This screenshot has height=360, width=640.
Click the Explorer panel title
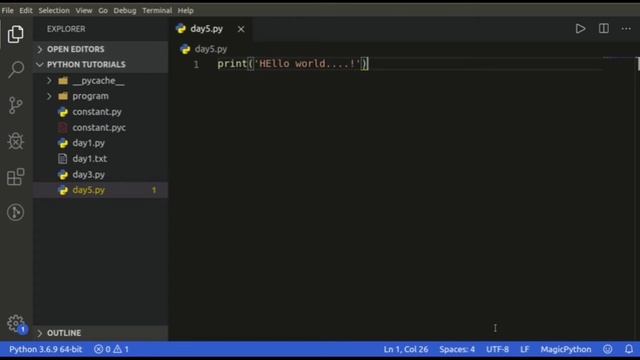(66, 29)
